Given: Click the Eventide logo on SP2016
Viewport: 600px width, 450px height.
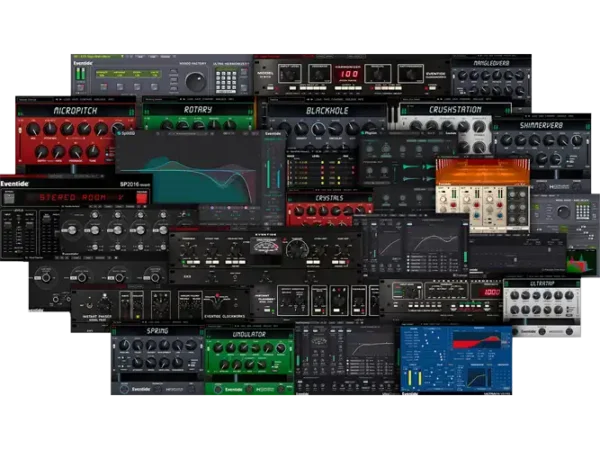Looking at the screenshot, I should 15,184.
